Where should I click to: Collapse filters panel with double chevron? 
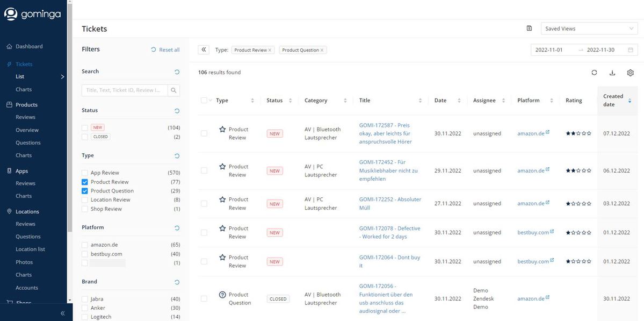[204, 50]
